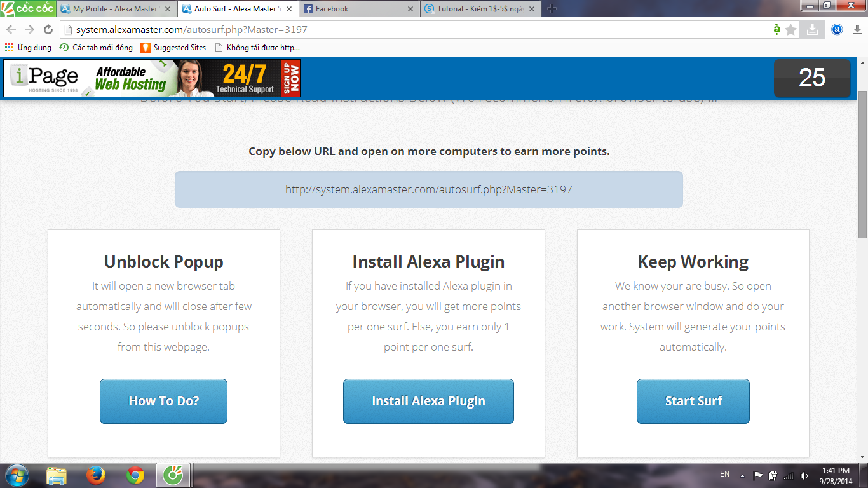The height and width of the screenshot is (488, 868).
Task: Open a new browser tab
Action: pyautogui.click(x=552, y=9)
